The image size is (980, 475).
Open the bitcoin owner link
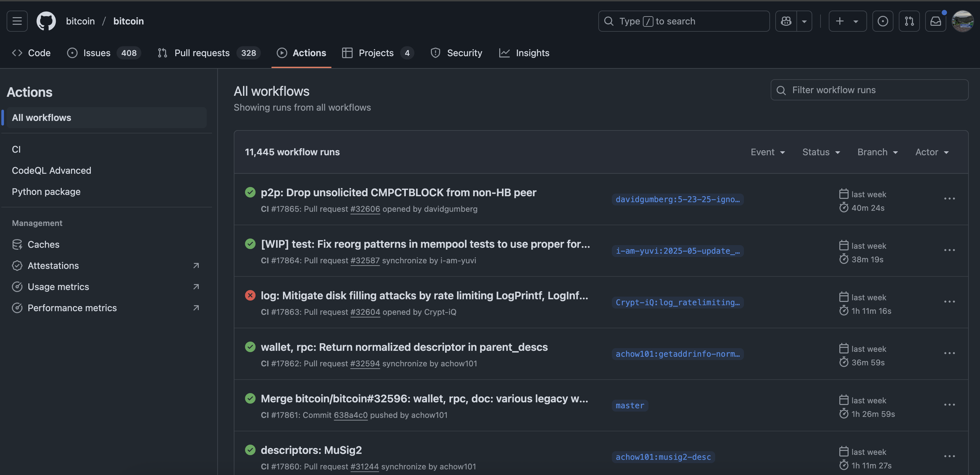coord(80,21)
